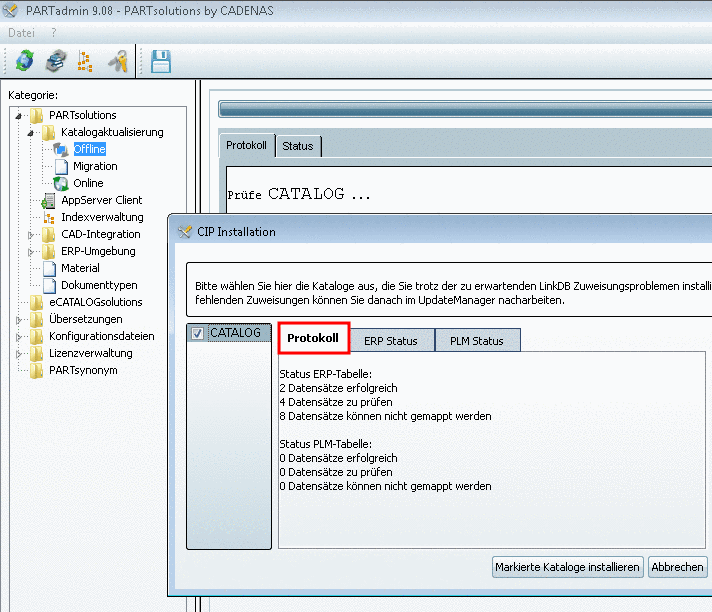Click the CATALOG list entry label
The height and width of the screenshot is (612, 712).
tap(235, 333)
